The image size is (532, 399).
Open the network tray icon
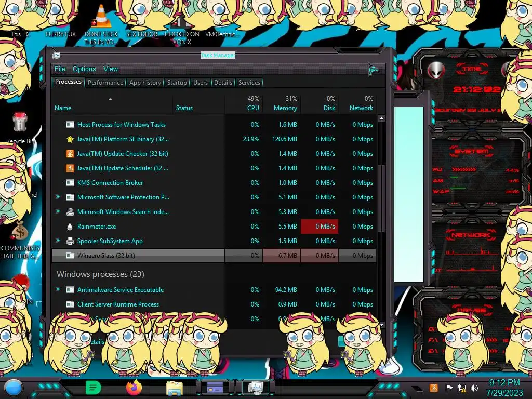point(462,388)
